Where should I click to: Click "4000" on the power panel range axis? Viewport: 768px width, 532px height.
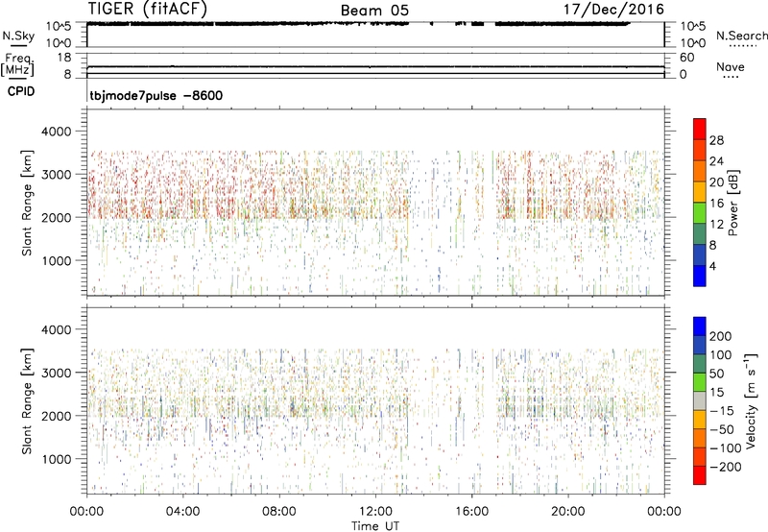[x=57, y=132]
